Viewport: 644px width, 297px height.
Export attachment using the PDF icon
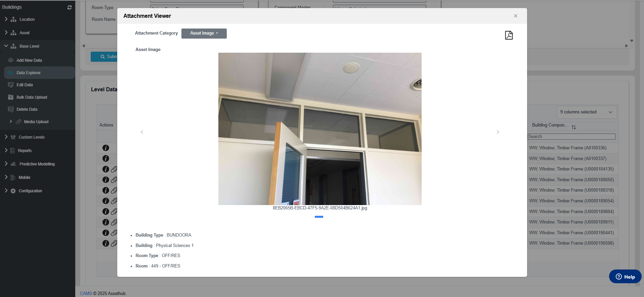(x=509, y=35)
